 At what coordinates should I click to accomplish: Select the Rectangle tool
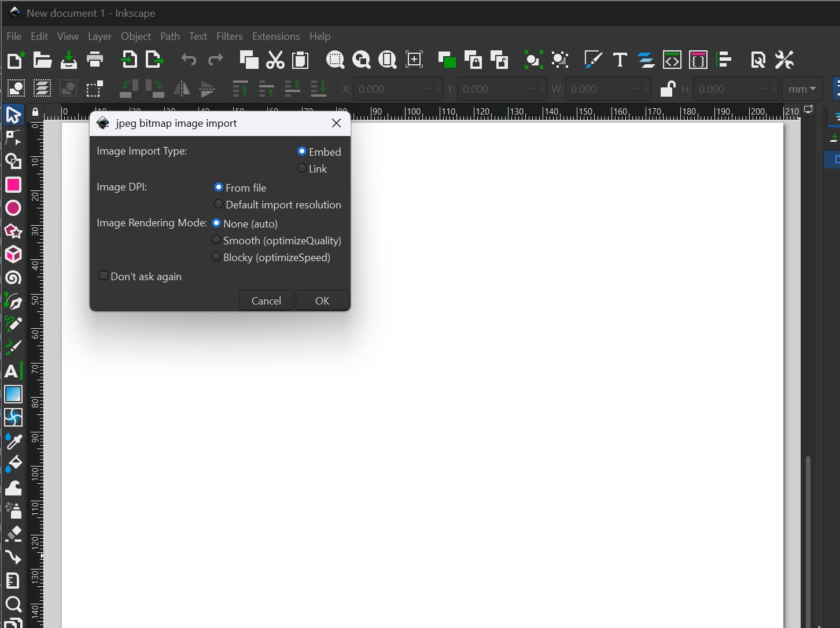[x=13, y=185]
